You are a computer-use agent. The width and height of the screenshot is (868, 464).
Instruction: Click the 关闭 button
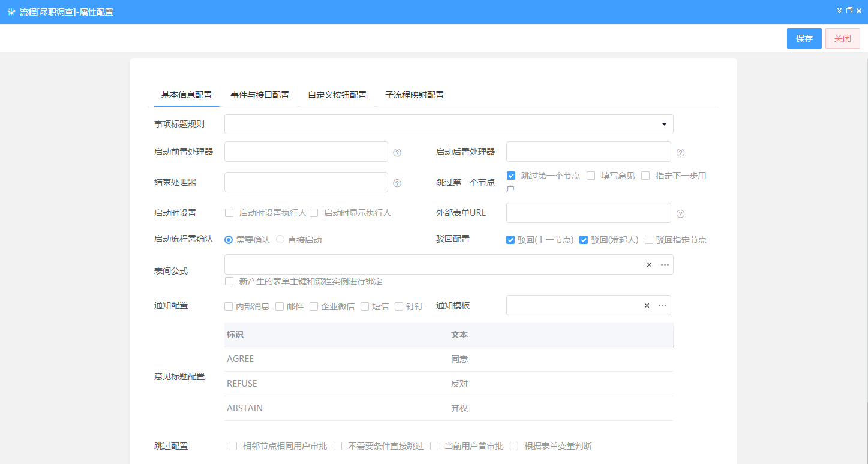[x=843, y=38]
